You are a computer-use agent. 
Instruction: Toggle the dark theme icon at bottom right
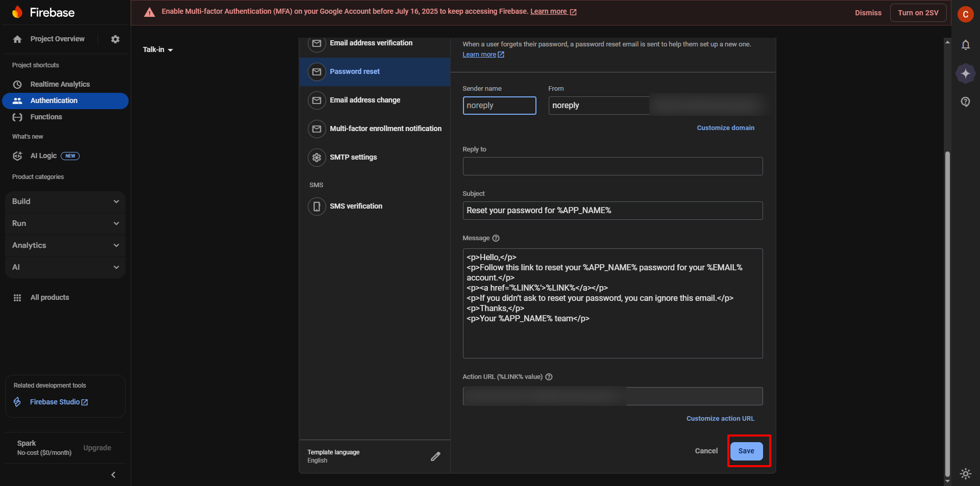(x=966, y=474)
